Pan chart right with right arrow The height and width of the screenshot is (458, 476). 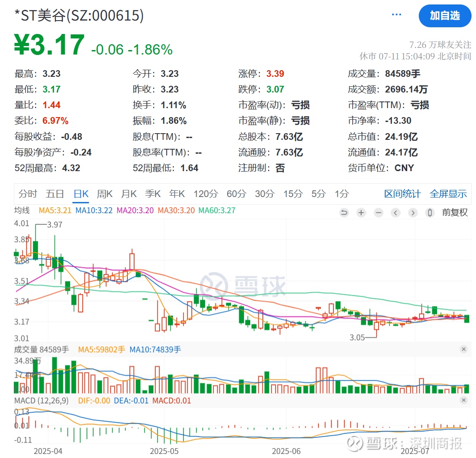pos(413,212)
